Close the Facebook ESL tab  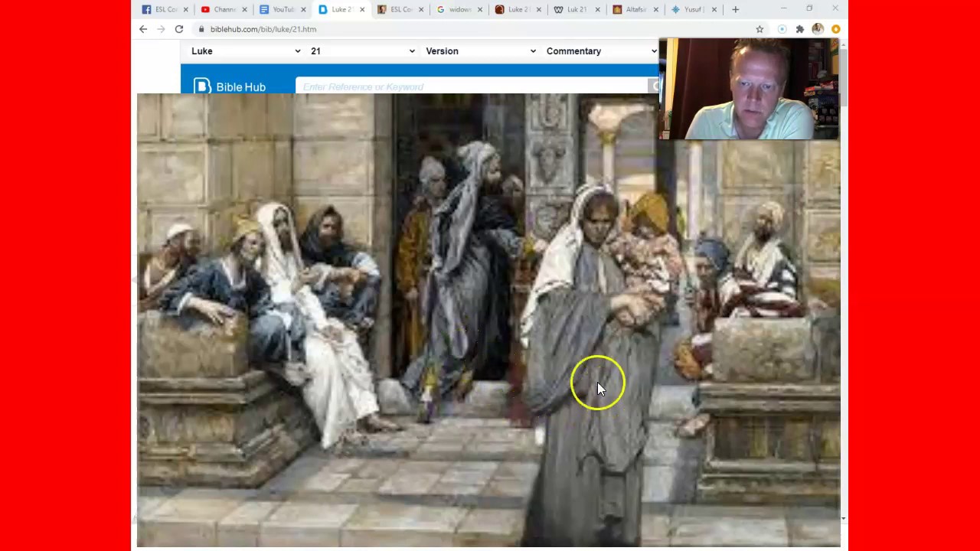click(x=185, y=9)
